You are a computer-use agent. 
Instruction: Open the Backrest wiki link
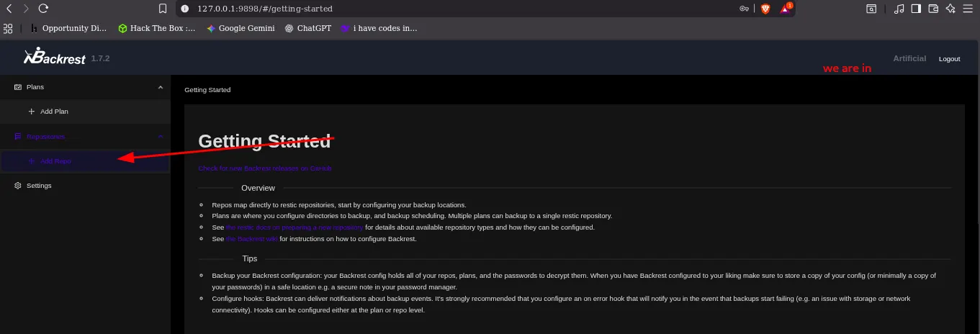tap(251, 239)
